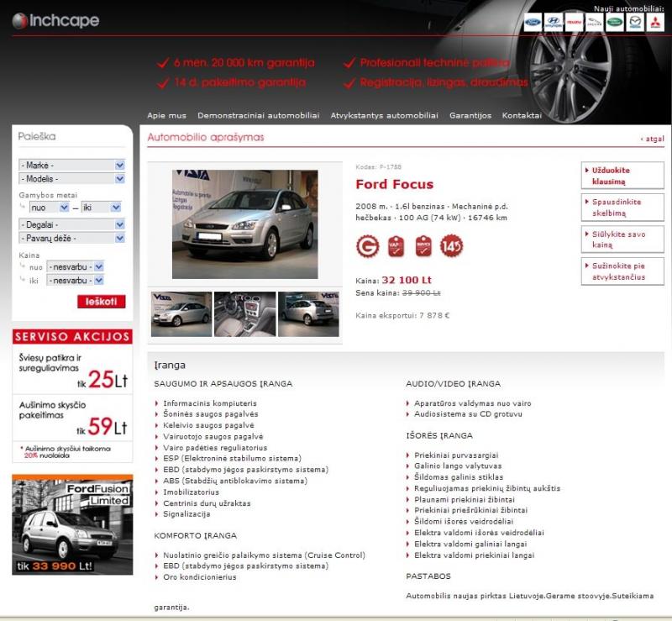
Task: Click the "Aparatūros valdymas nuo vairo" item
Action: (x=473, y=403)
